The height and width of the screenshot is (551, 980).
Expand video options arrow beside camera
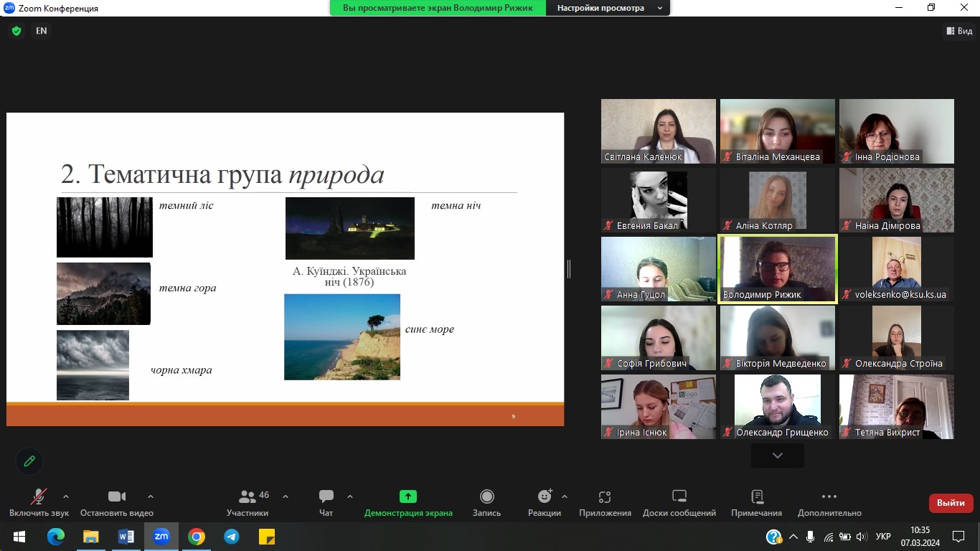(151, 496)
